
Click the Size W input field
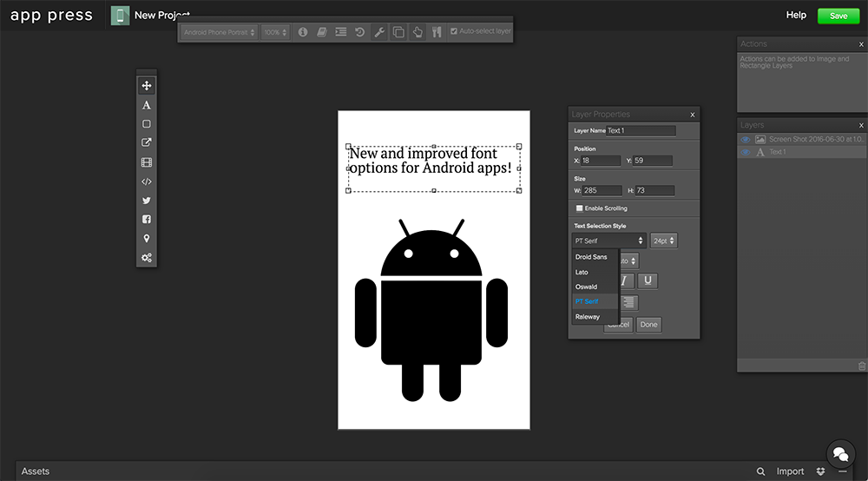pos(602,190)
